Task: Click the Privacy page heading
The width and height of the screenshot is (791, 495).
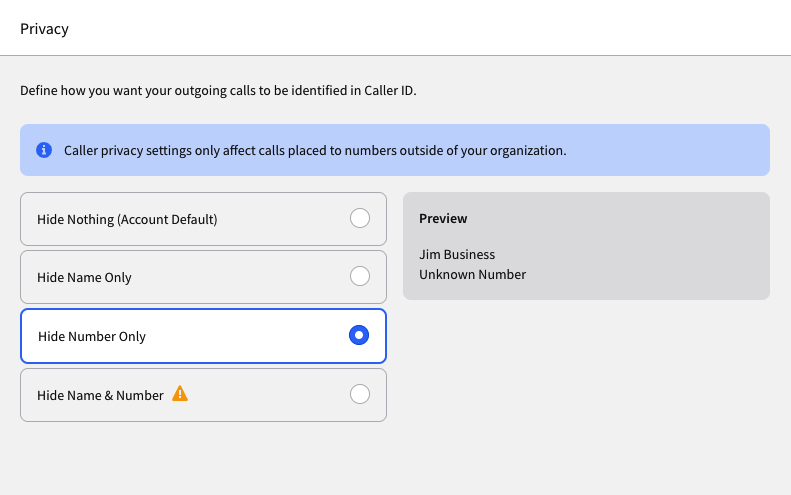Action: tap(44, 28)
